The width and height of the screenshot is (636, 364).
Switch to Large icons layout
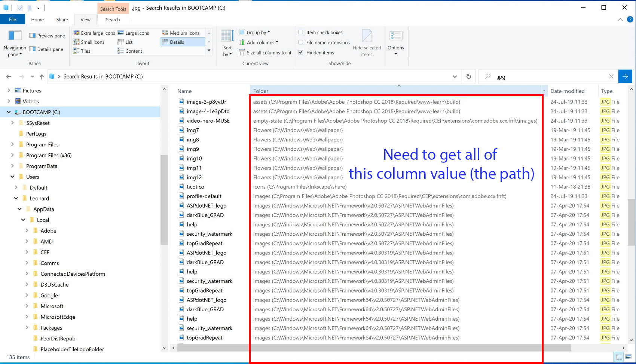134,33
